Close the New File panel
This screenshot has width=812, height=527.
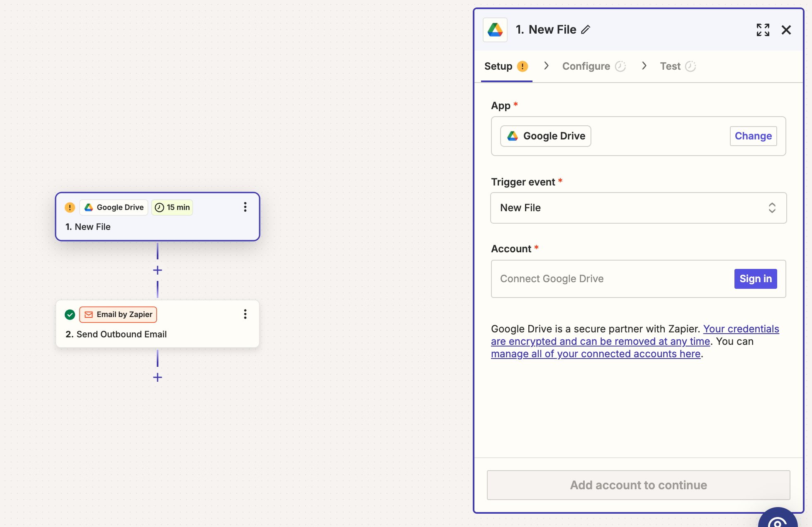[786, 30]
